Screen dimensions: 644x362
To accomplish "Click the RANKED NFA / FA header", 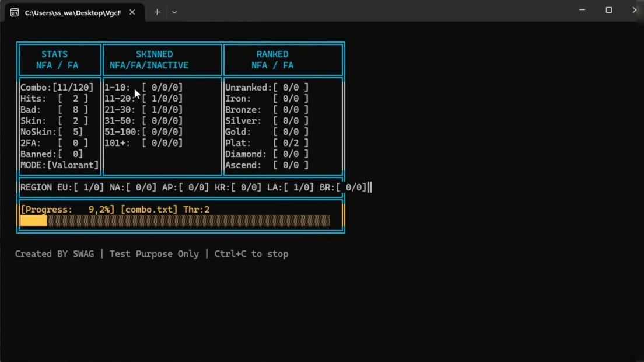I will (x=272, y=60).
